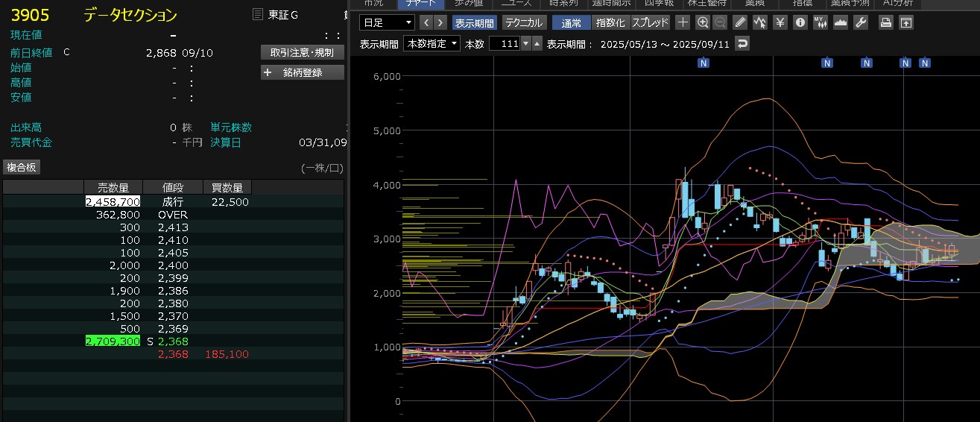Click the 値段 column header

tap(172, 187)
